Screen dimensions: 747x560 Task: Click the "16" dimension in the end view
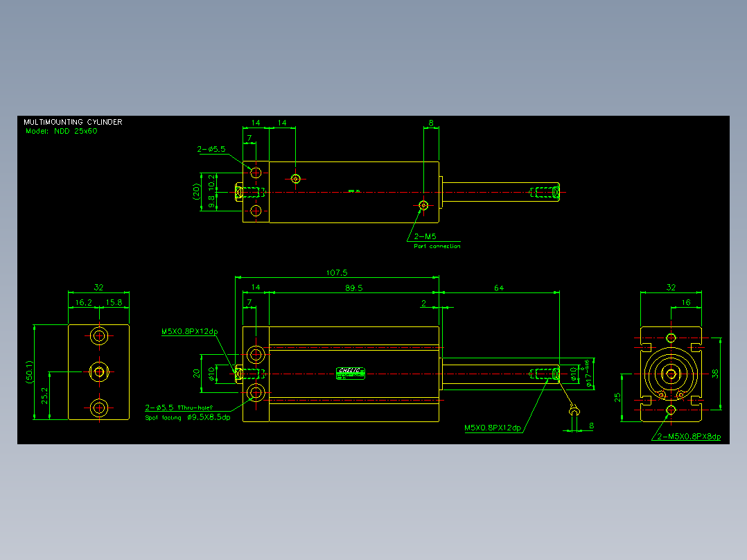(x=686, y=302)
